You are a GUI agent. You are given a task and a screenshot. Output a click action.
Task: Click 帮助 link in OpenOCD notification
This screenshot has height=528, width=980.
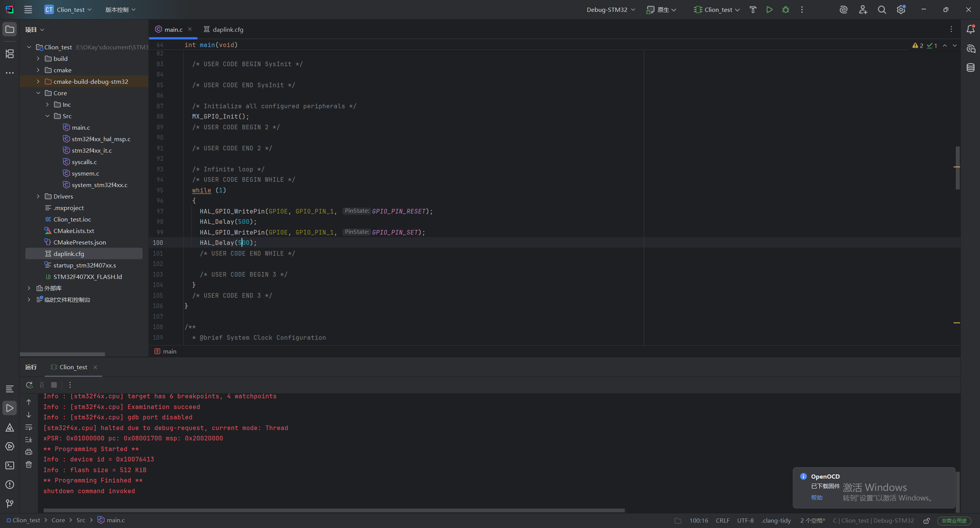click(817, 497)
